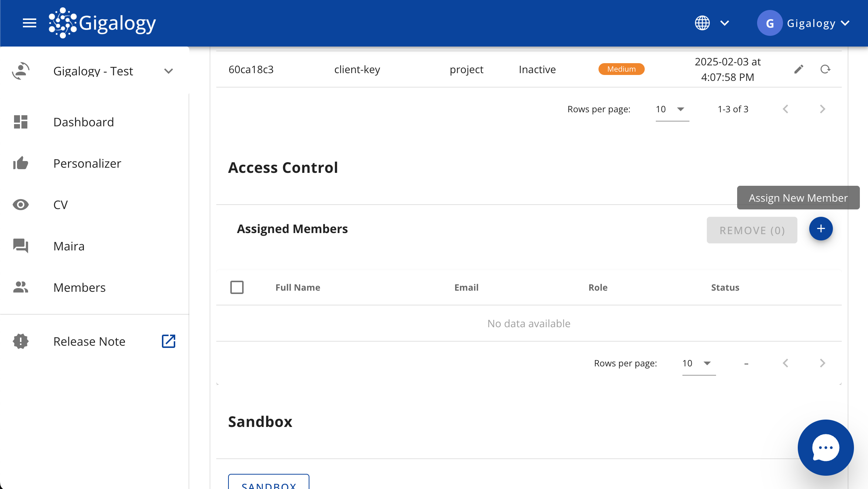
Task: Select the Personalizer thumbs-up icon
Action: pos(20,163)
